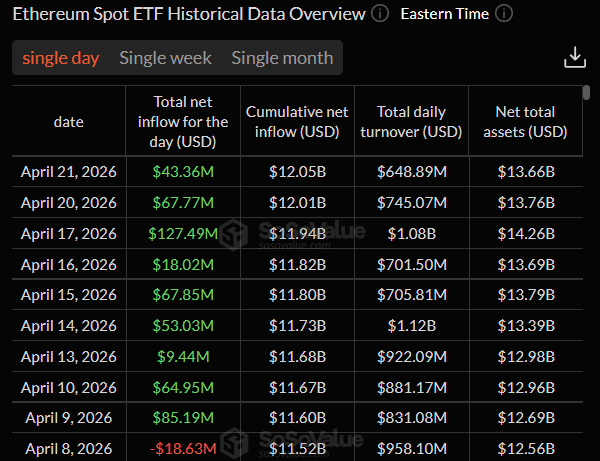Select the April 8, 2026 date cell
The width and height of the screenshot is (600, 461).
click(x=69, y=448)
